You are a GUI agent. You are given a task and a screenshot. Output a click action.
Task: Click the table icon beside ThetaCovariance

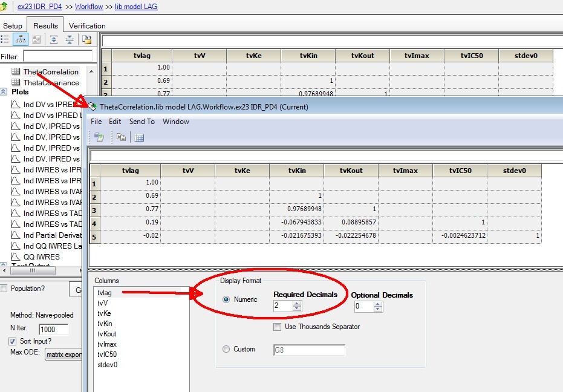(x=16, y=82)
